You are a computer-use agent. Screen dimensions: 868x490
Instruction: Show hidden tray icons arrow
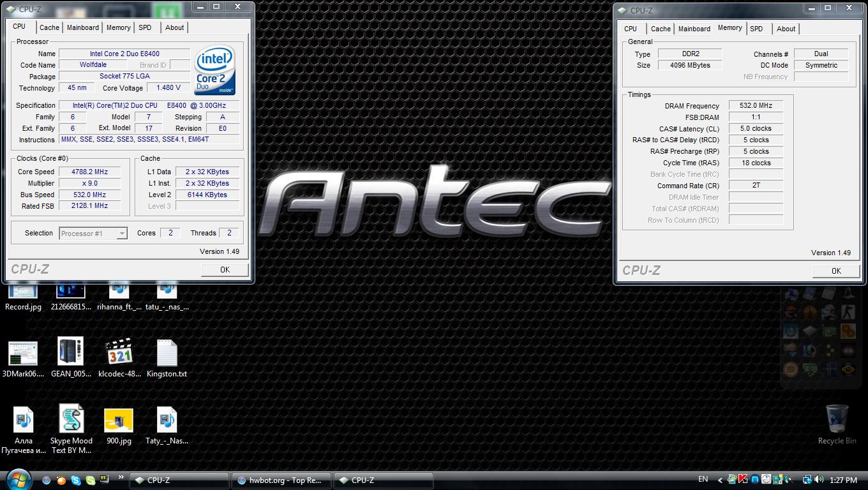[x=720, y=480]
